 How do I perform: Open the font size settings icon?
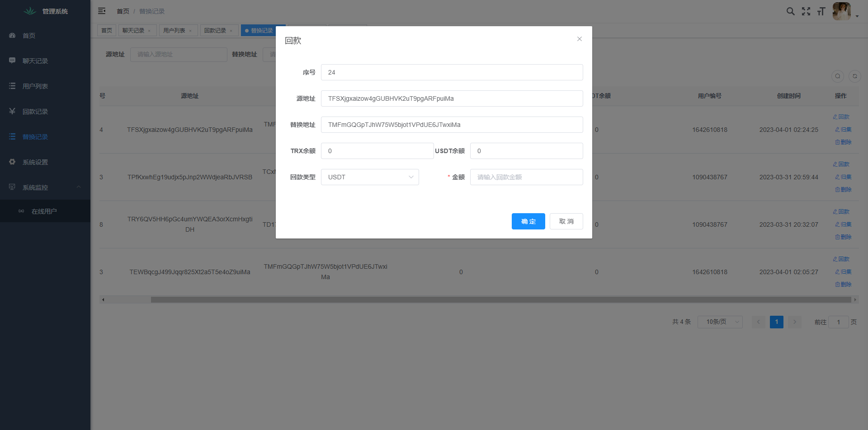coord(821,11)
